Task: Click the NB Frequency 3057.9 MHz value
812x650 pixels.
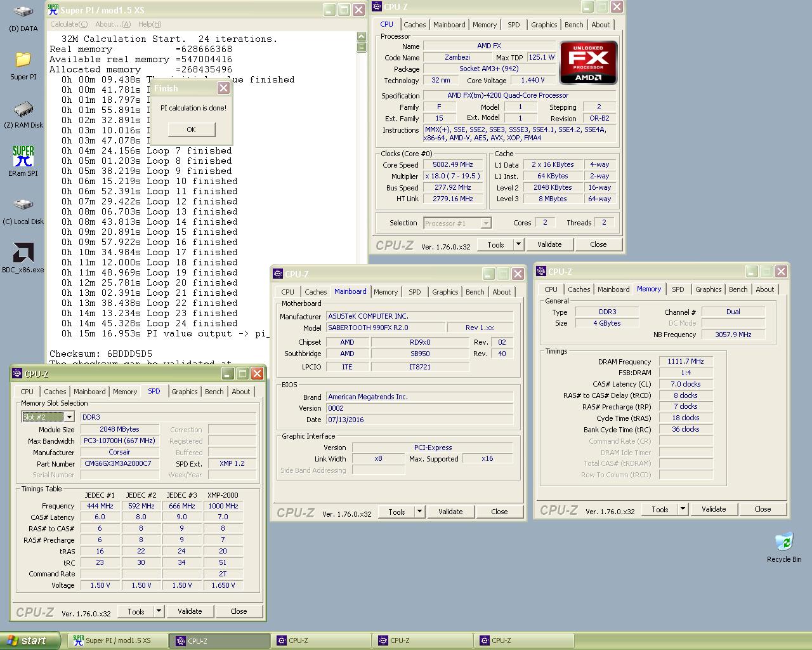Action: [733, 335]
